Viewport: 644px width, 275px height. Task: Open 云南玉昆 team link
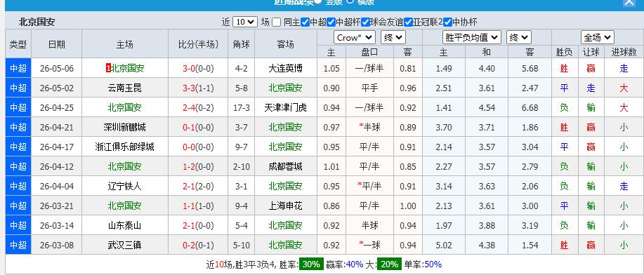[124, 88]
